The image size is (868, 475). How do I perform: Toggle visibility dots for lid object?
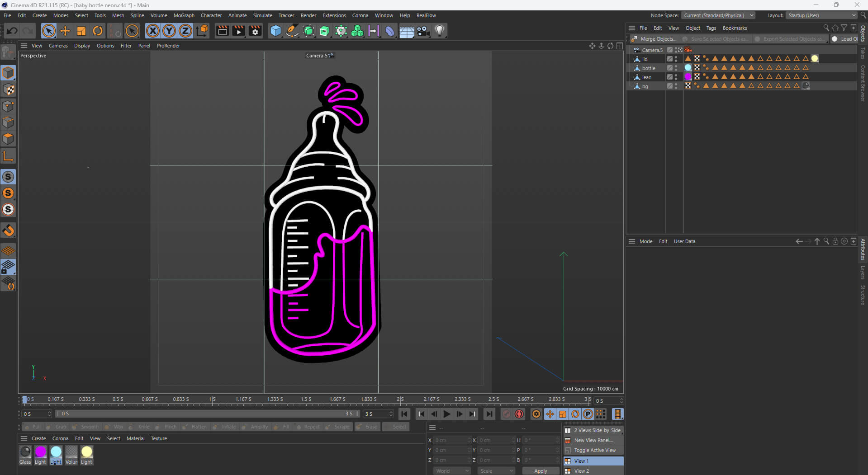pos(676,59)
